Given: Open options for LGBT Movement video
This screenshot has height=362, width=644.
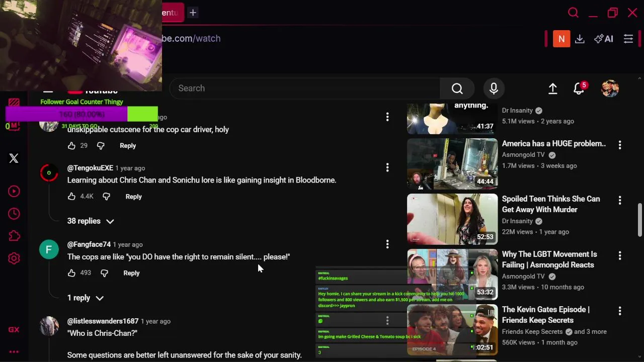Looking at the screenshot, I should coord(620,255).
